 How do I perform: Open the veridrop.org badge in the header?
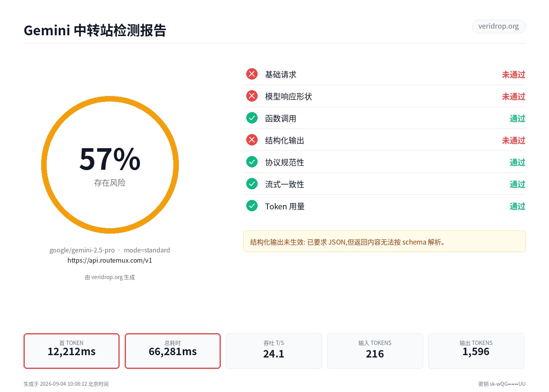coord(498,26)
